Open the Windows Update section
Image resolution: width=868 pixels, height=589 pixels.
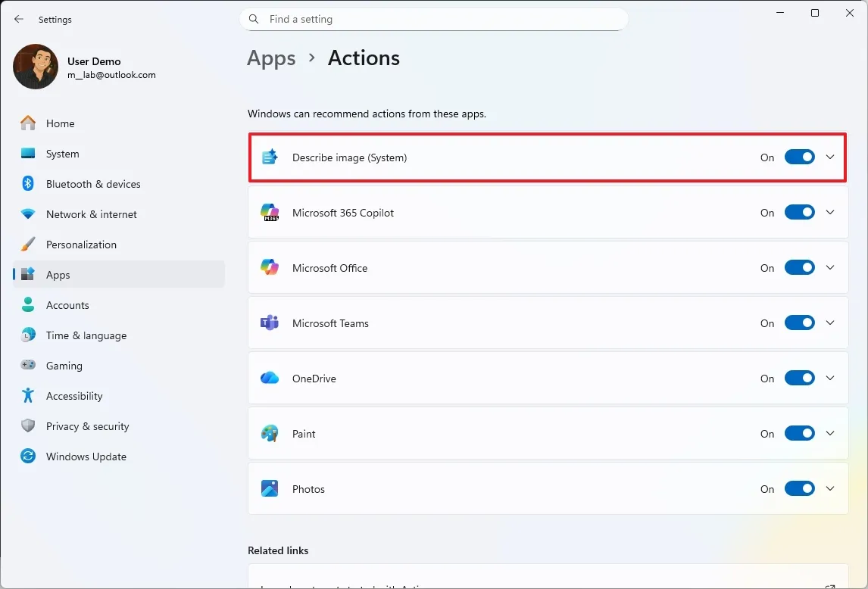87,457
